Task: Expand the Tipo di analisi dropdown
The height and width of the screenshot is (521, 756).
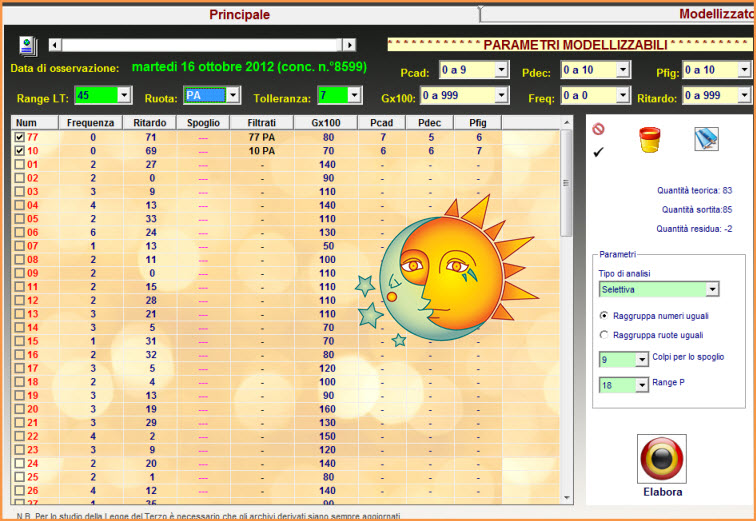Action: [x=712, y=289]
